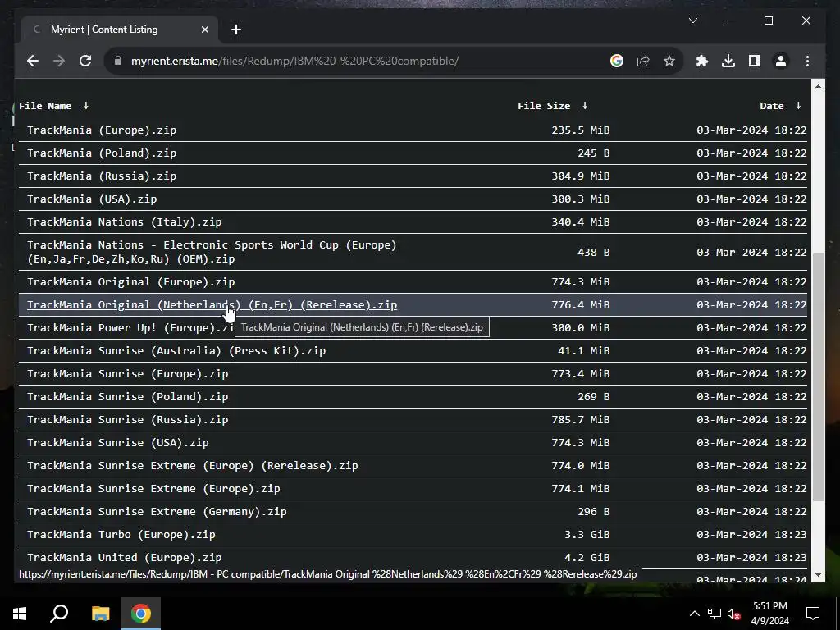Download TrackMania (USA).zip

pos(92,199)
